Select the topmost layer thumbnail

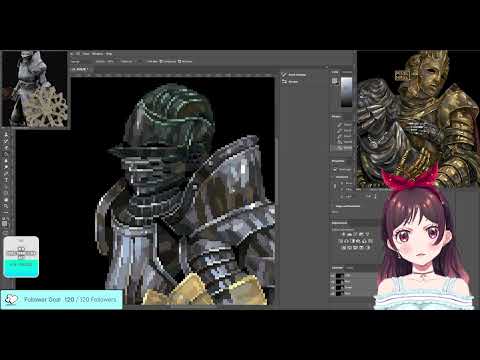pyautogui.click(x=340, y=276)
